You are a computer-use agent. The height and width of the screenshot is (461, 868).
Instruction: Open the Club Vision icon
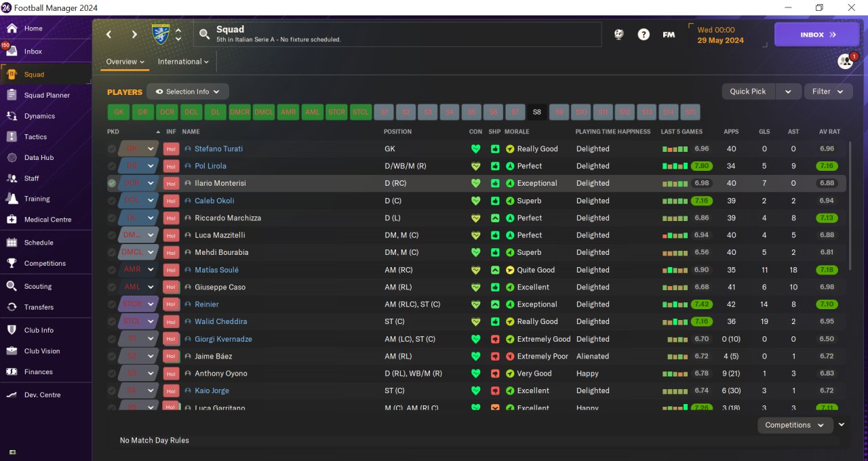click(x=12, y=351)
